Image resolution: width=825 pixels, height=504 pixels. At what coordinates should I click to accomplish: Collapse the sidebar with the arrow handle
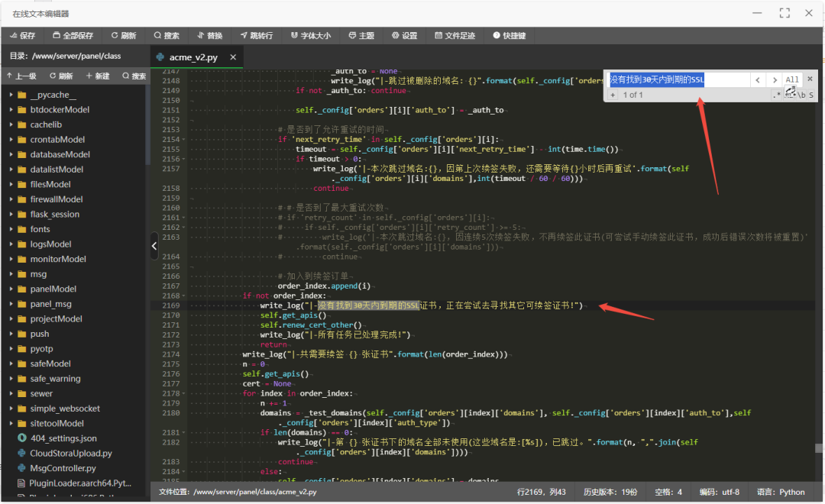tap(154, 246)
